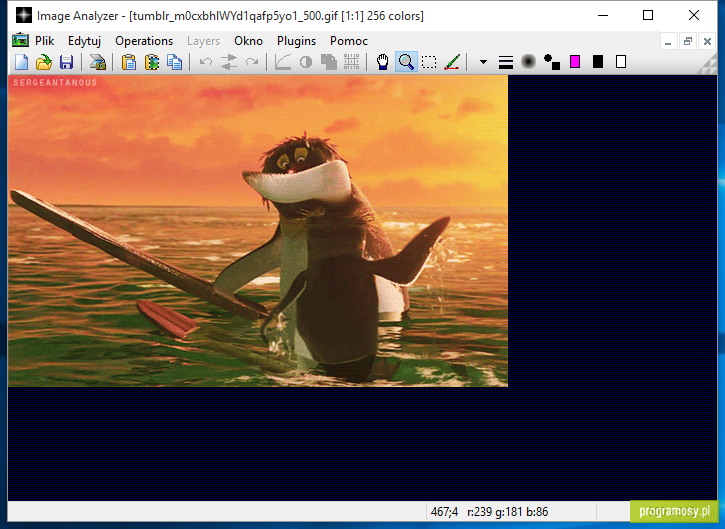Open the color curve adjustment icon
This screenshot has height=529, width=725.
pyautogui.click(x=283, y=62)
